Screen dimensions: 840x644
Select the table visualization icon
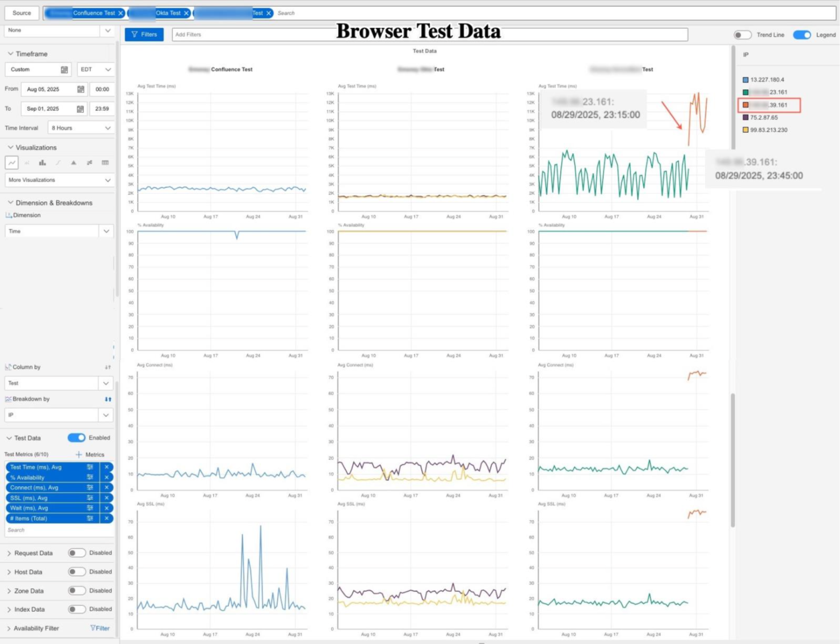pos(105,163)
